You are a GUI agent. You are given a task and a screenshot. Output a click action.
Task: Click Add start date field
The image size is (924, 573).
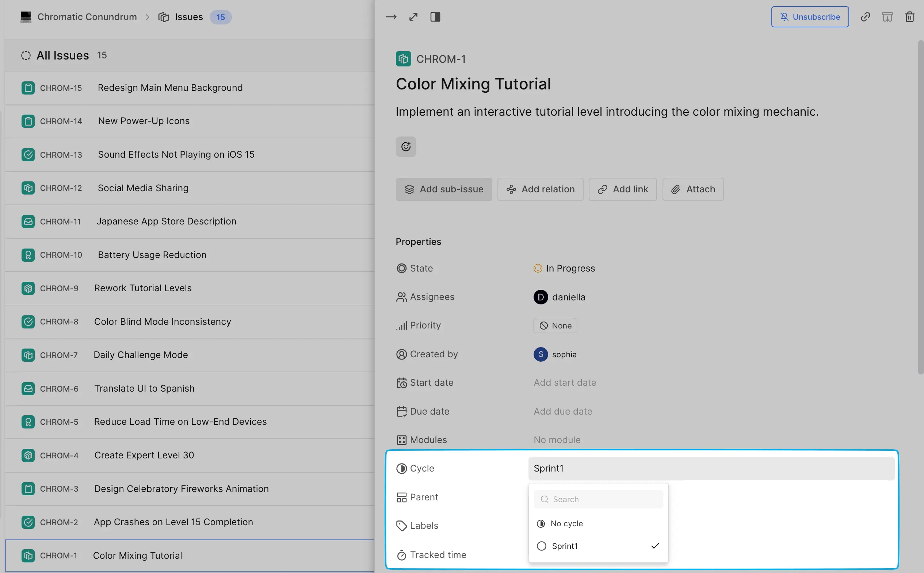[x=565, y=383]
